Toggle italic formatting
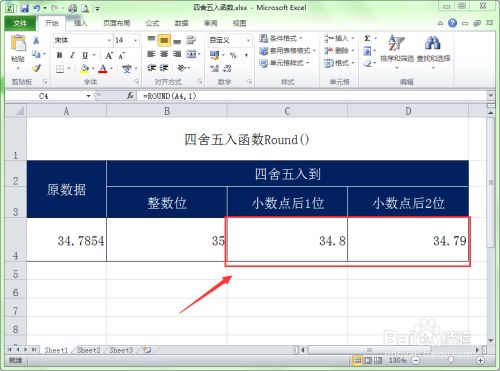Screen dimensions: 500x371 [x=72, y=55]
